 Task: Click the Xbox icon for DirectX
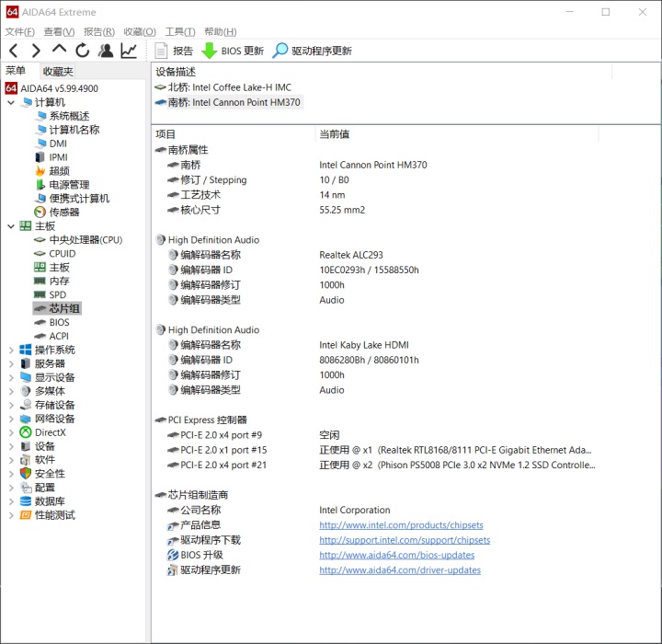click(26, 432)
